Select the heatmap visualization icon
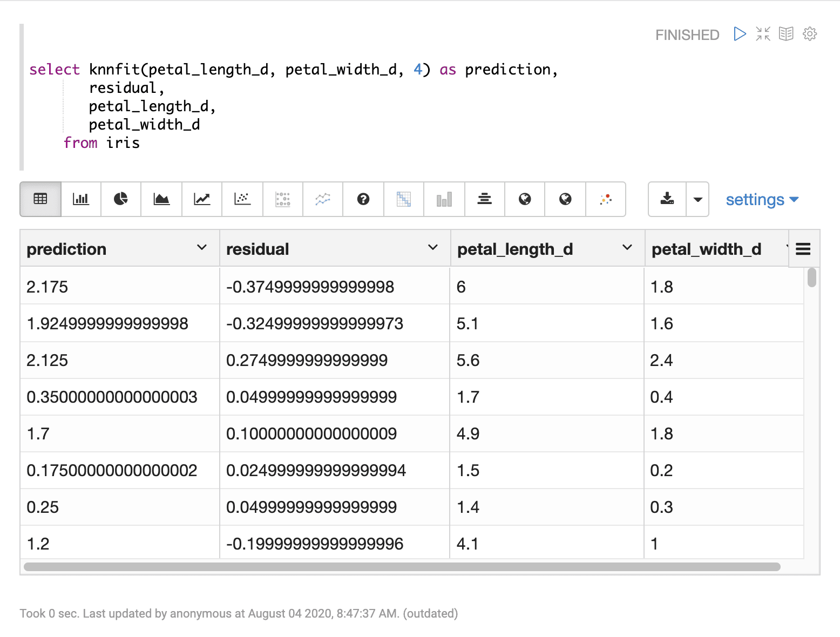The height and width of the screenshot is (637, 840). pos(403,199)
